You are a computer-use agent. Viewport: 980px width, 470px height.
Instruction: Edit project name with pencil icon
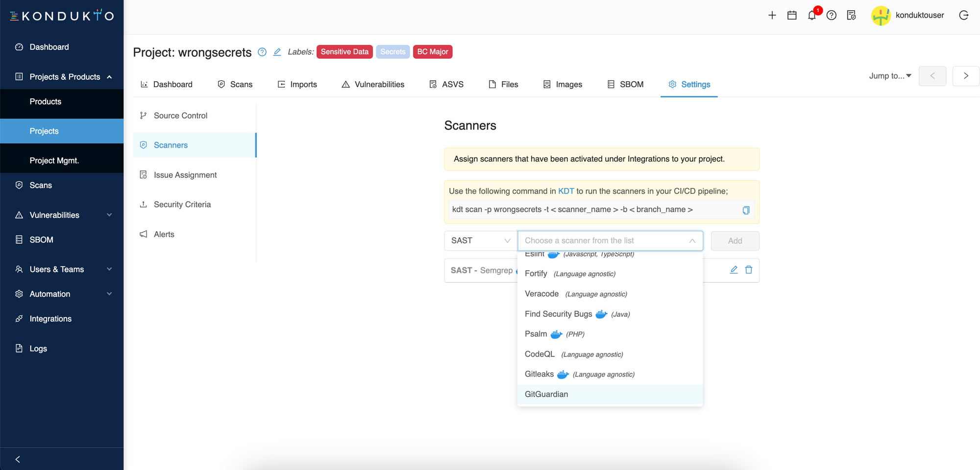(x=277, y=52)
